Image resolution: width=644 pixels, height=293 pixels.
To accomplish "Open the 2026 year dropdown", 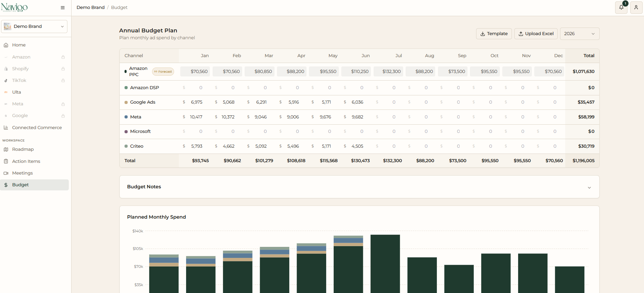I will coord(580,34).
